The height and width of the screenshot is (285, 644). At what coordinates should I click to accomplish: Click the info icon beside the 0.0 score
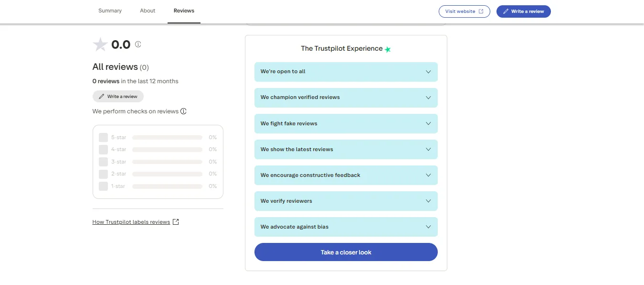[138, 44]
